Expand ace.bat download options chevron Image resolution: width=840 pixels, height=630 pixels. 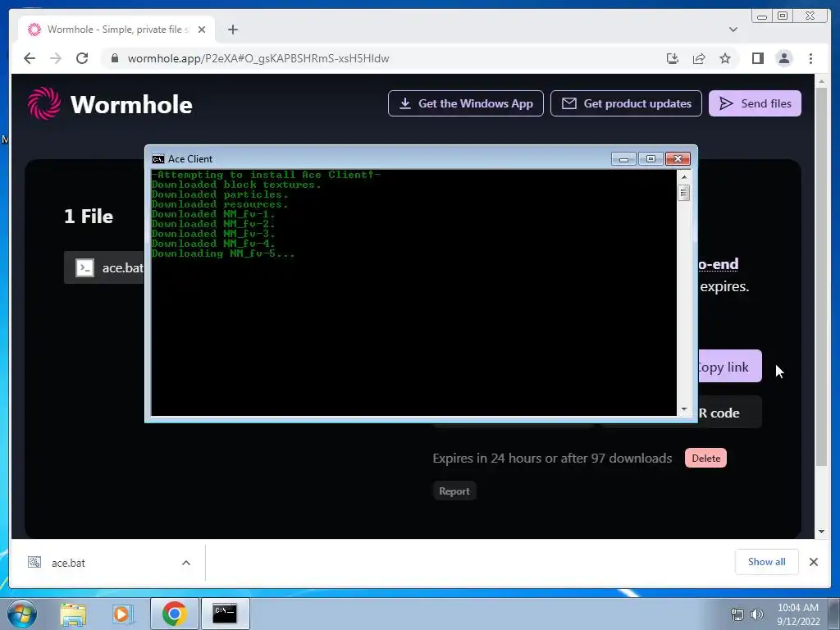pyautogui.click(x=186, y=563)
